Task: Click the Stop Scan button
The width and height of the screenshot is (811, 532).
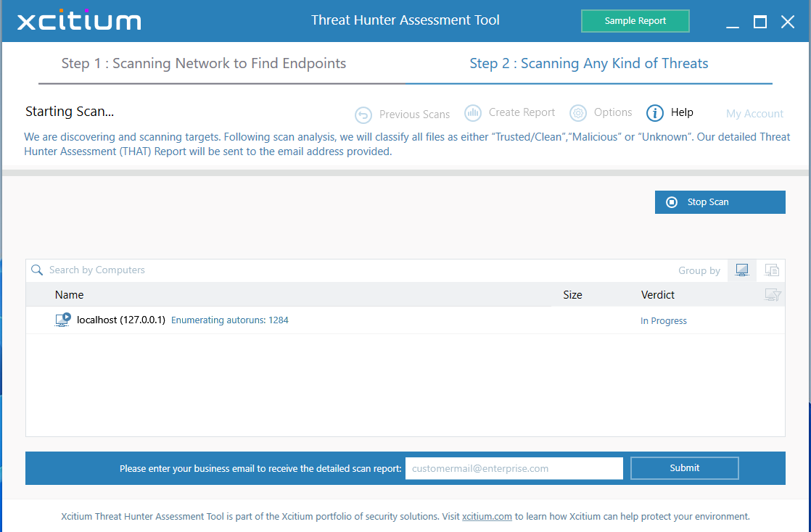Action: pos(720,202)
